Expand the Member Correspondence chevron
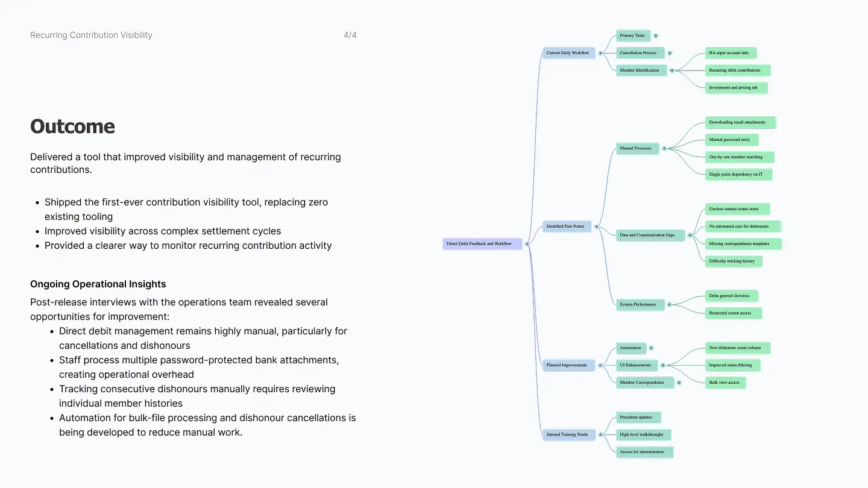The width and height of the screenshot is (868, 488). [679, 383]
